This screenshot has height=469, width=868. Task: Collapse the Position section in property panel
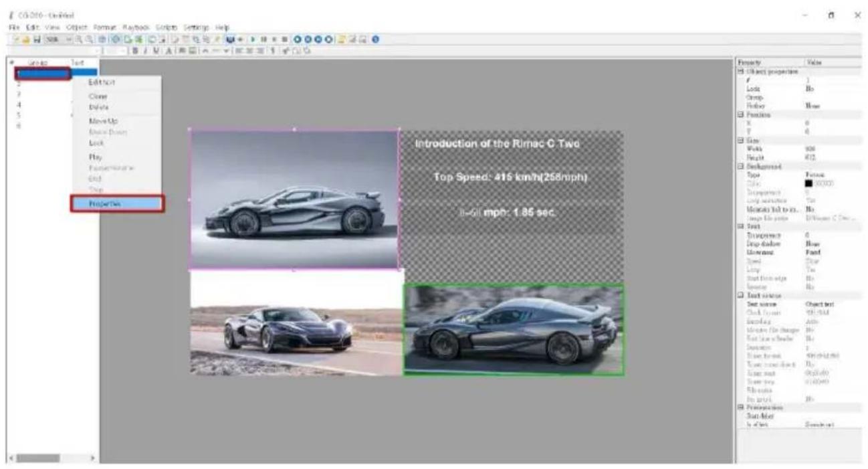742,115
